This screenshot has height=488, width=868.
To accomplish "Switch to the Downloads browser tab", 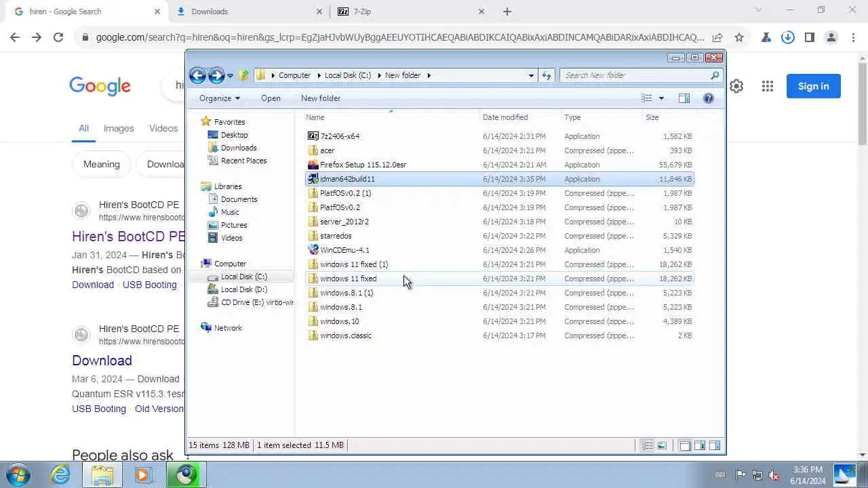I will tap(248, 12).
